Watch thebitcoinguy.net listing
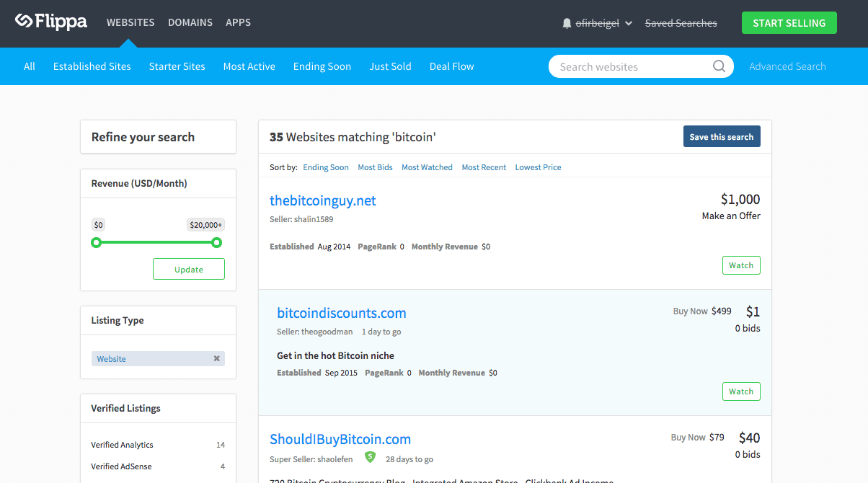 coord(741,265)
